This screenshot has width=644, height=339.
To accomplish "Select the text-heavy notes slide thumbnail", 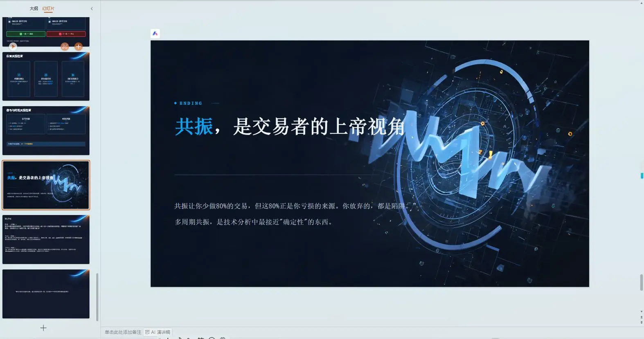I will (x=46, y=240).
